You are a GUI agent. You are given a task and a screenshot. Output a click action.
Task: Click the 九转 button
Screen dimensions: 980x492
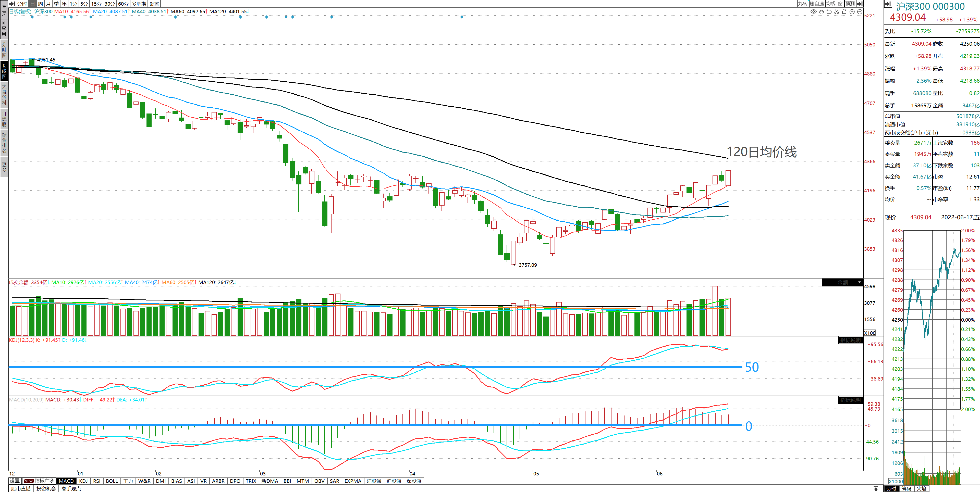803,3
